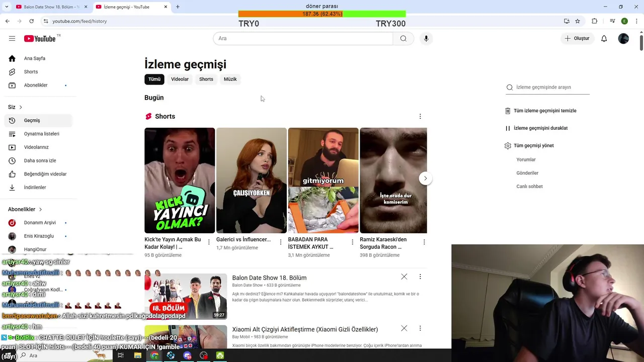
Task: Start voice search with microphone icon
Action: point(426,39)
